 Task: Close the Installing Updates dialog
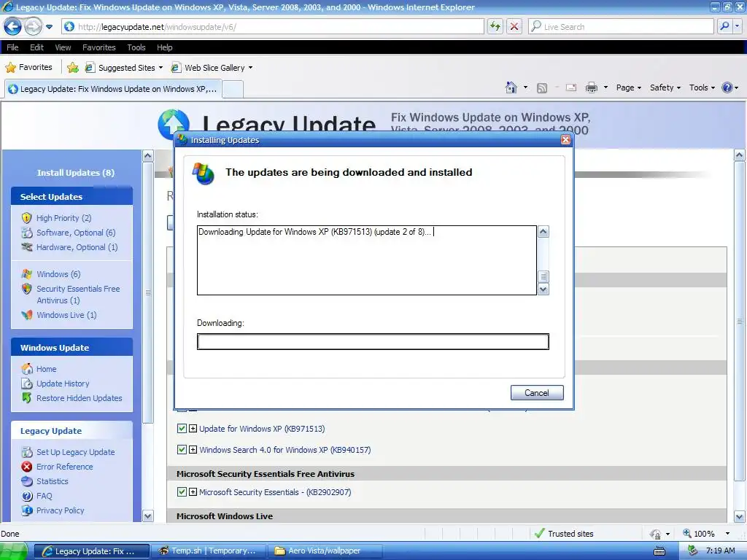565,139
